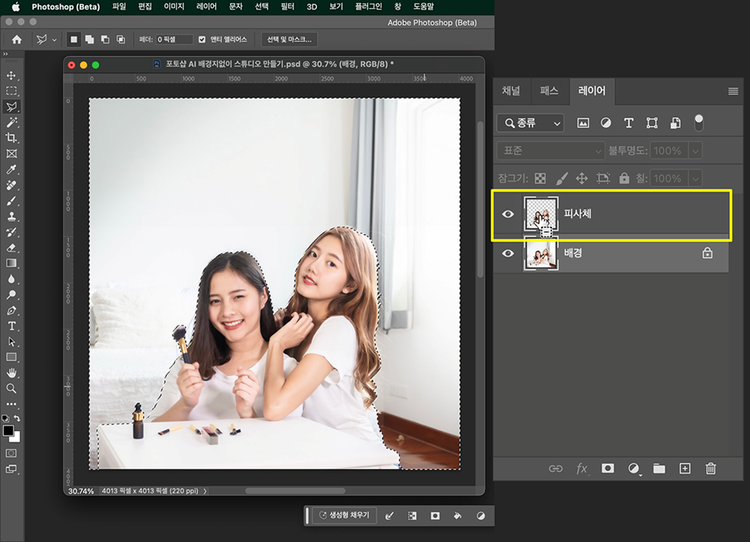Click the fx layer style icon

(x=581, y=468)
